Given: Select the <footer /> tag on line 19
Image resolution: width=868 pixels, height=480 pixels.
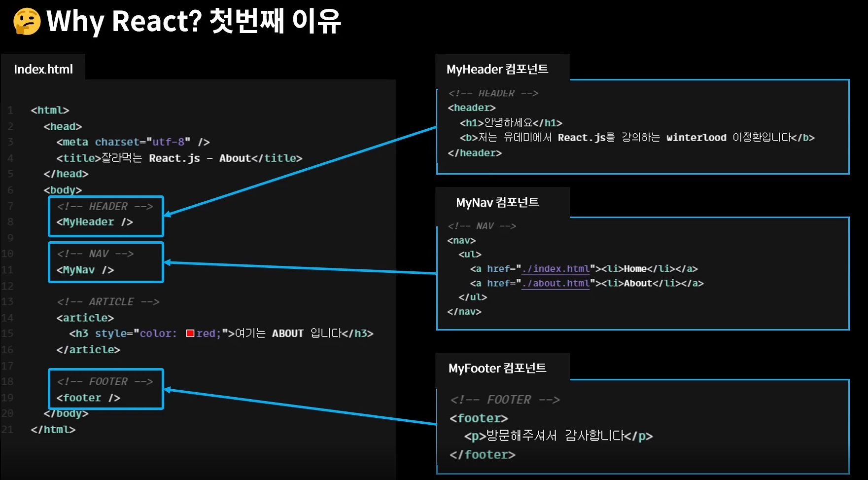Looking at the screenshot, I should 88,398.
